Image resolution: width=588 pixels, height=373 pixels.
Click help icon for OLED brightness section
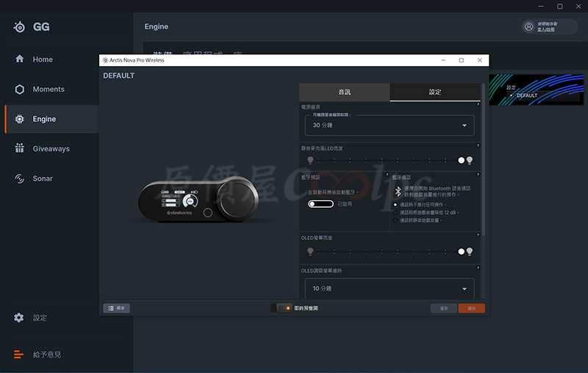point(478,235)
